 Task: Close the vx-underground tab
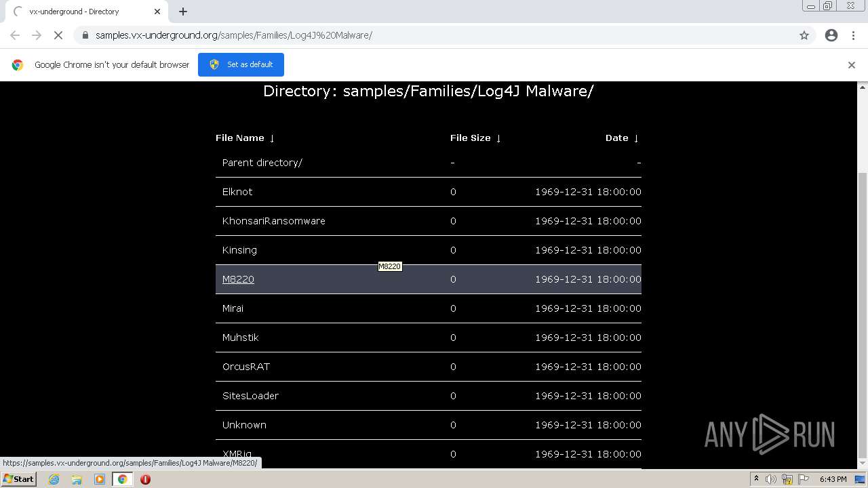[157, 12]
